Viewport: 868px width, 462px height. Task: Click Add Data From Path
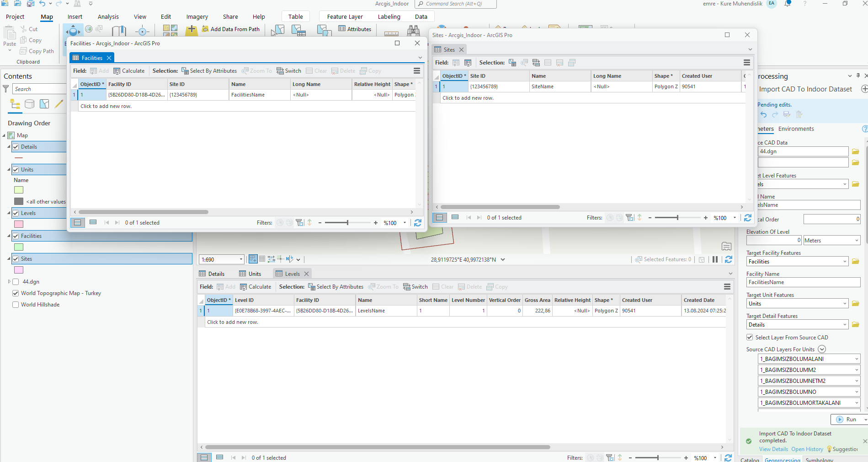pos(231,29)
